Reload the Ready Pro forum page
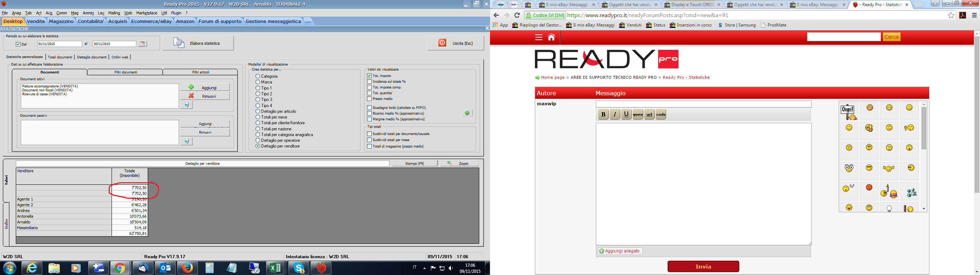This screenshot has height=275, width=980. (x=517, y=15)
